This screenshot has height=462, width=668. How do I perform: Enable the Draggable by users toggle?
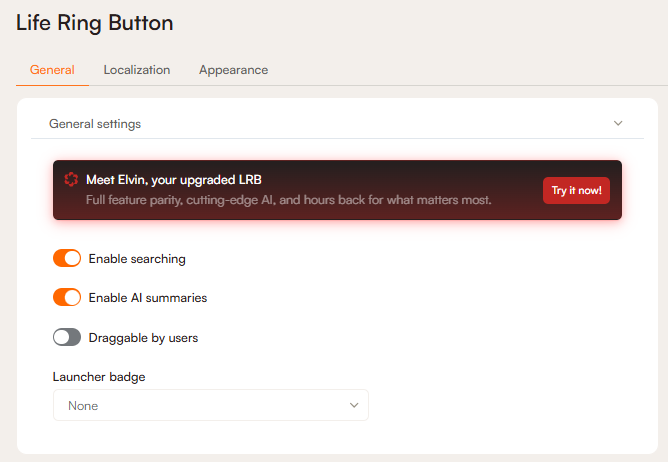[67, 338]
